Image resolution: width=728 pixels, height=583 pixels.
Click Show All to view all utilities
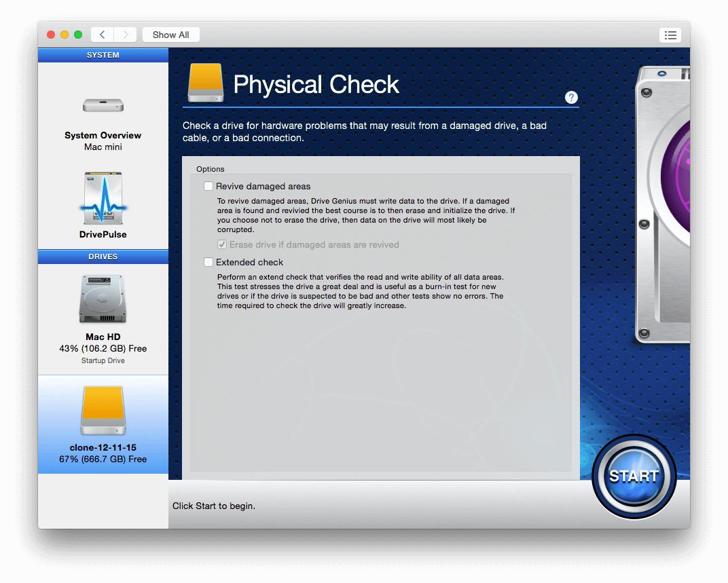(170, 34)
